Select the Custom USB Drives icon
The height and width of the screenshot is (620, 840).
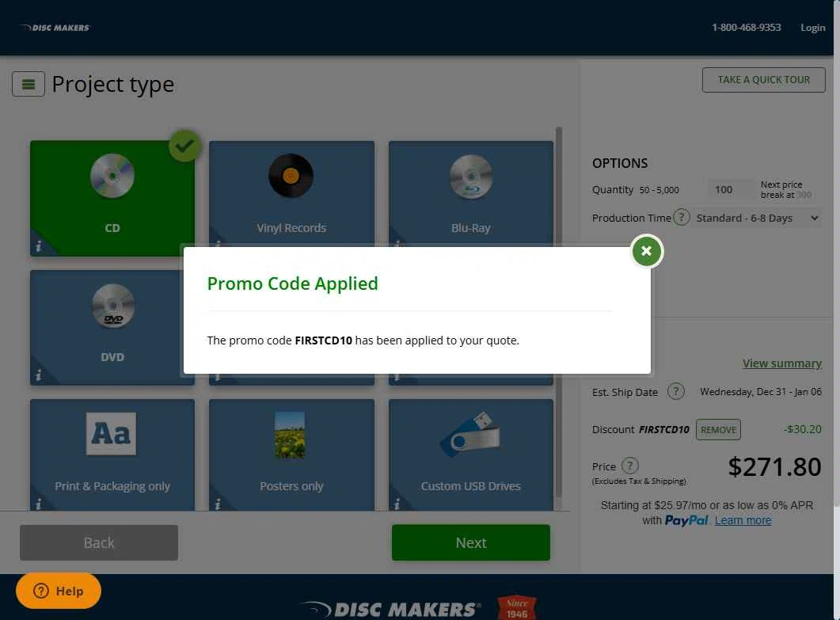469,434
